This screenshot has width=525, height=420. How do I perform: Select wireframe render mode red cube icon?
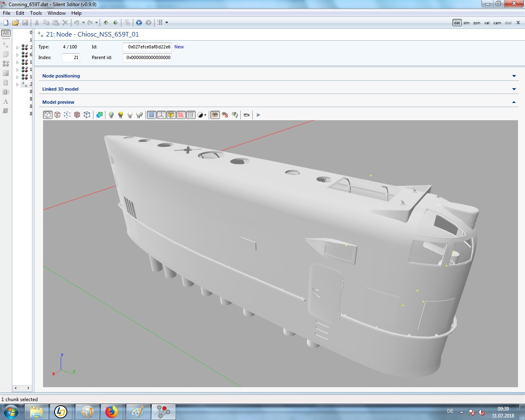[57, 115]
